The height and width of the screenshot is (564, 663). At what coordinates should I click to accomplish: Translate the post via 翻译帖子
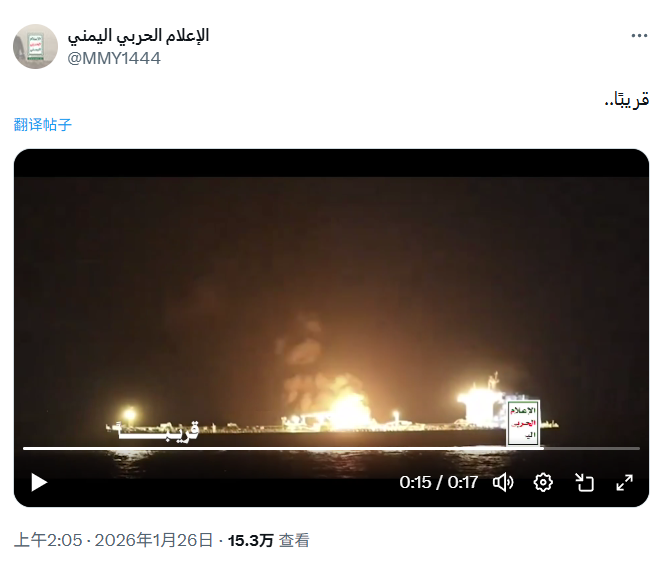tap(43, 125)
